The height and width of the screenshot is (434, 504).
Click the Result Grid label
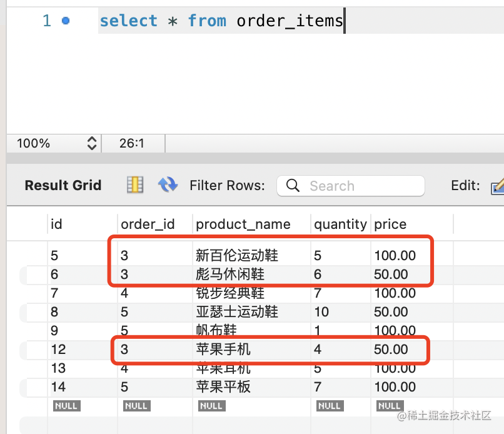63,185
